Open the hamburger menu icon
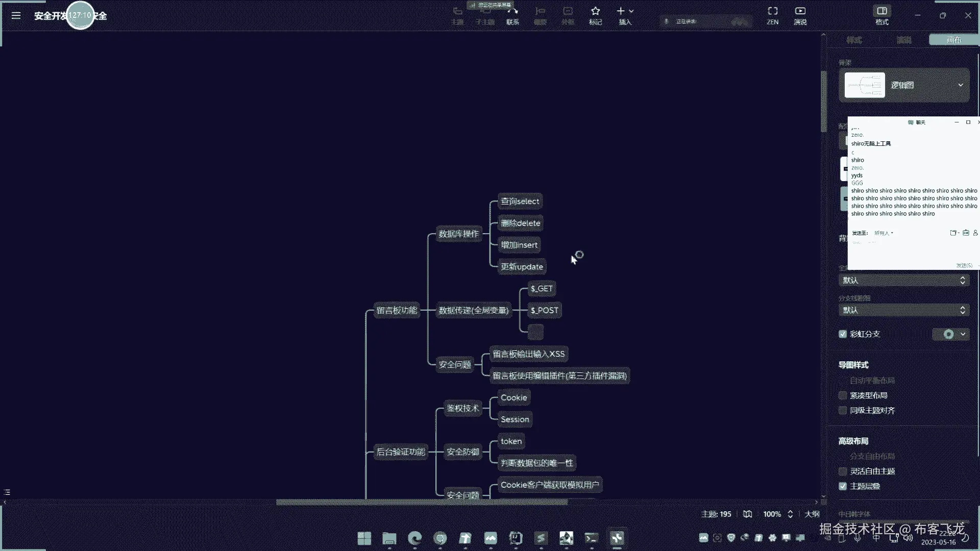The image size is (980, 551). pyautogui.click(x=16, y=15)
